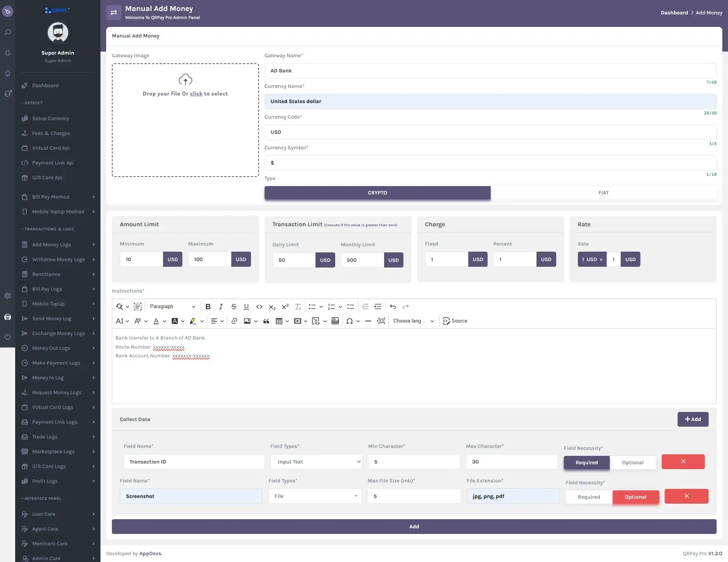Apply bold formatting in the editor
728x562 pixels.
(208, 307)
